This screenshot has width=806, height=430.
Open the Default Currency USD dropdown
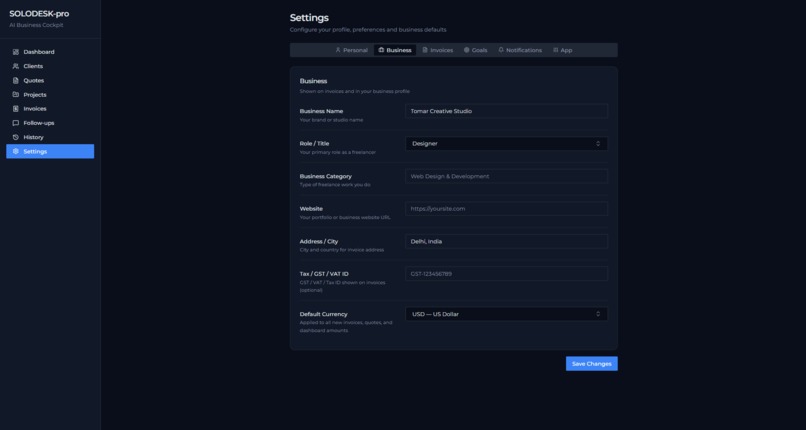pos(506,314)
